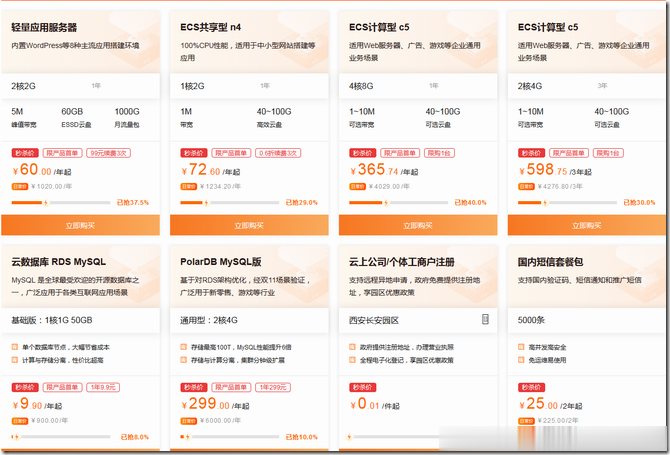The image size is (670, 455).
Task: Click the 1年299元 tag
Action: (273, 387)
